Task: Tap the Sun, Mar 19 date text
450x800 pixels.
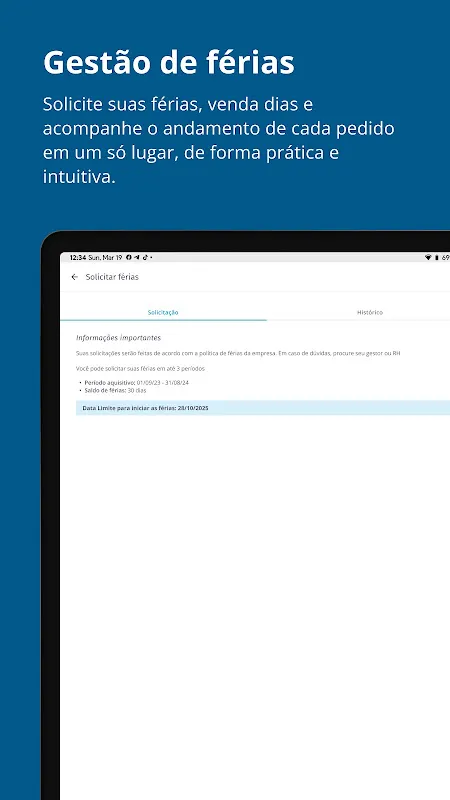Action: click(x=105, y=258)
